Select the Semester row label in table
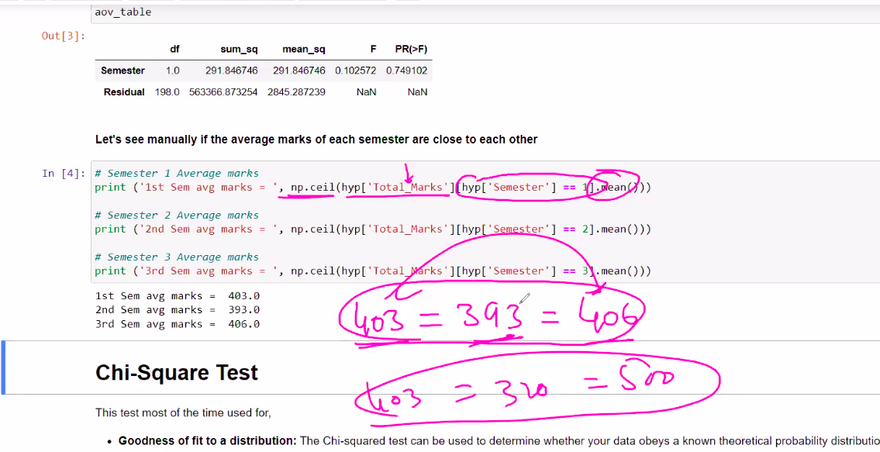The width and height of the screenshot is (880, 452). (x=122, y=71)
